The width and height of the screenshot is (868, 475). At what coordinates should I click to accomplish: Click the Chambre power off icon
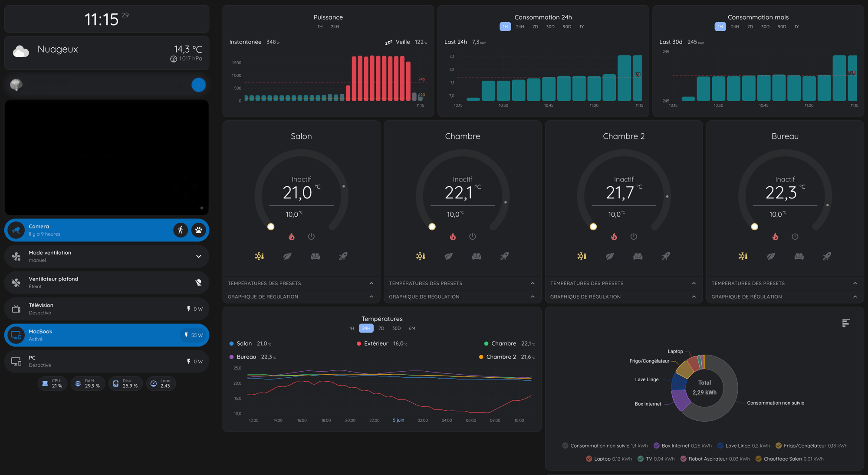click(x=473, y=236)
